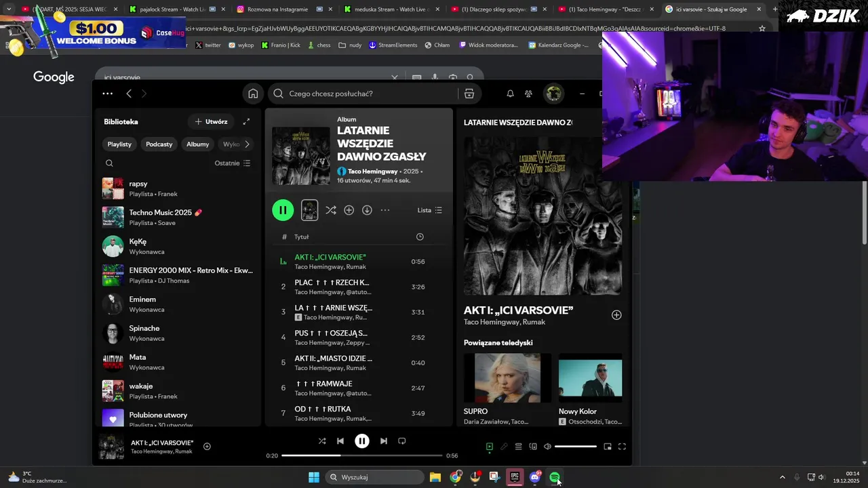The height and width of the screenshot is (488, 868).
Task: Show more filter chips with chevron
Action: pyautogui.click(x=247, y=144)
